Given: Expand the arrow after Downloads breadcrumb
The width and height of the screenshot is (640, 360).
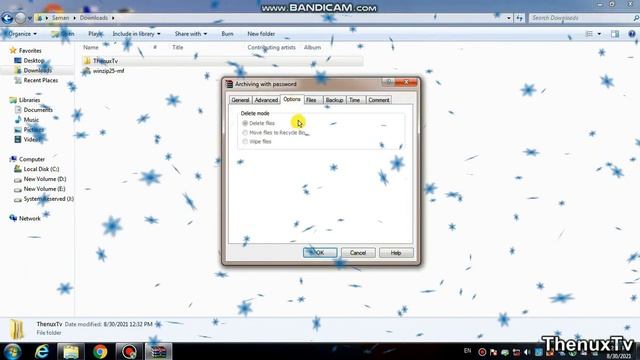Looking at the screenshot, I should (113, 18).
